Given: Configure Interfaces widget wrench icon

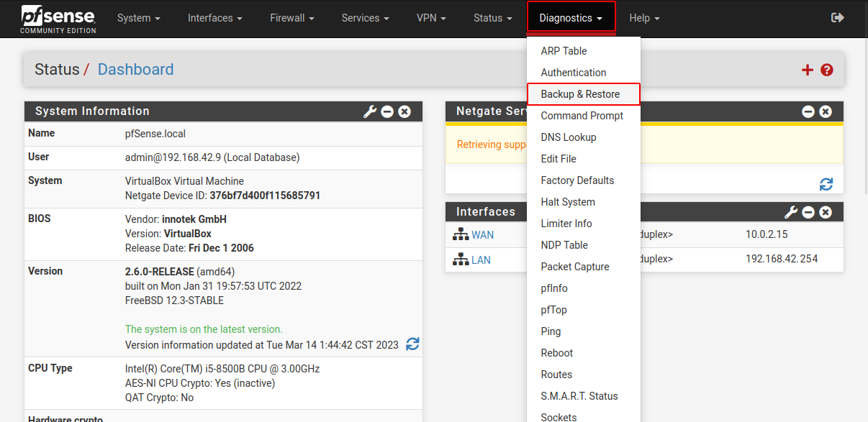Looking at the screenshot, I should tap(791, 212).
